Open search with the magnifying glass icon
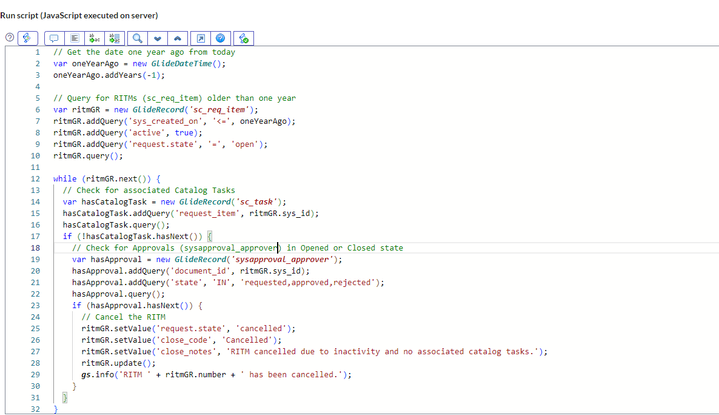Image resolution: width=719 pixels, height=415 pixels. tap(137, 38)
